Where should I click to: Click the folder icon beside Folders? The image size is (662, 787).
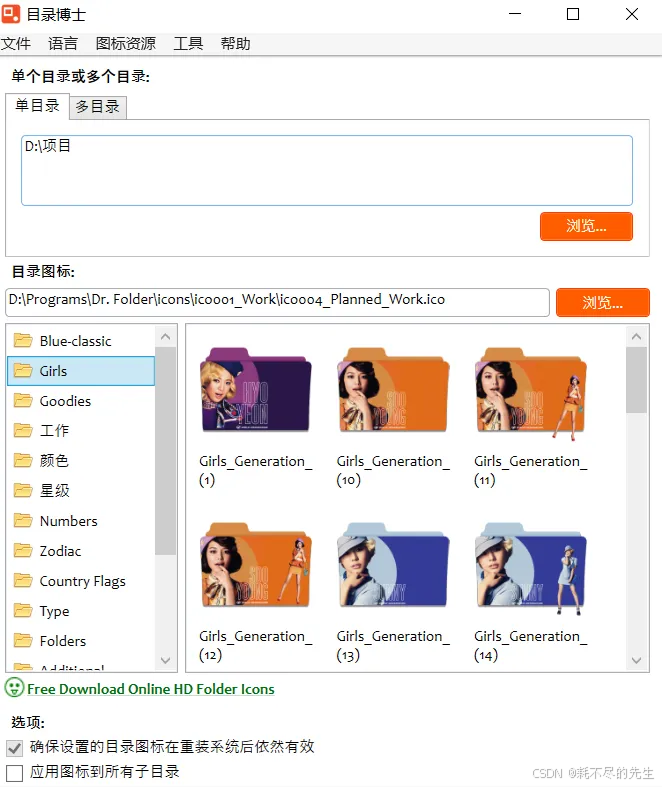tap(23, 641)
